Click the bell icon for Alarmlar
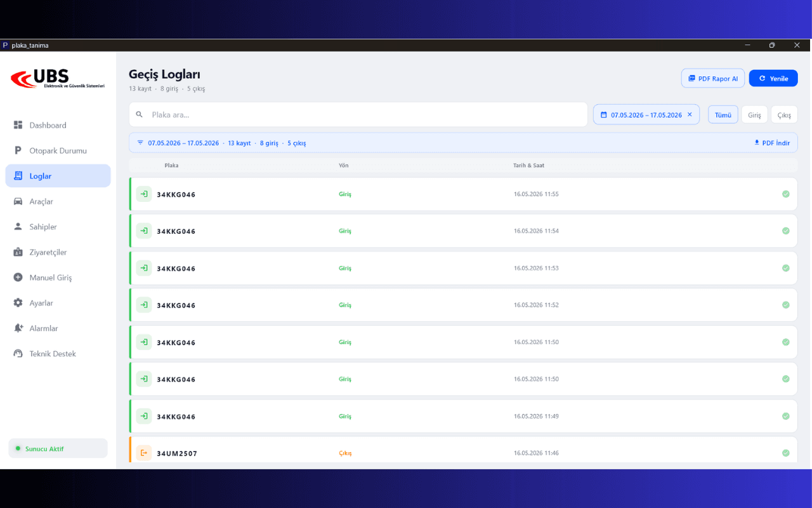The height and width of the screenshot is (508, 812). point(18,328)
